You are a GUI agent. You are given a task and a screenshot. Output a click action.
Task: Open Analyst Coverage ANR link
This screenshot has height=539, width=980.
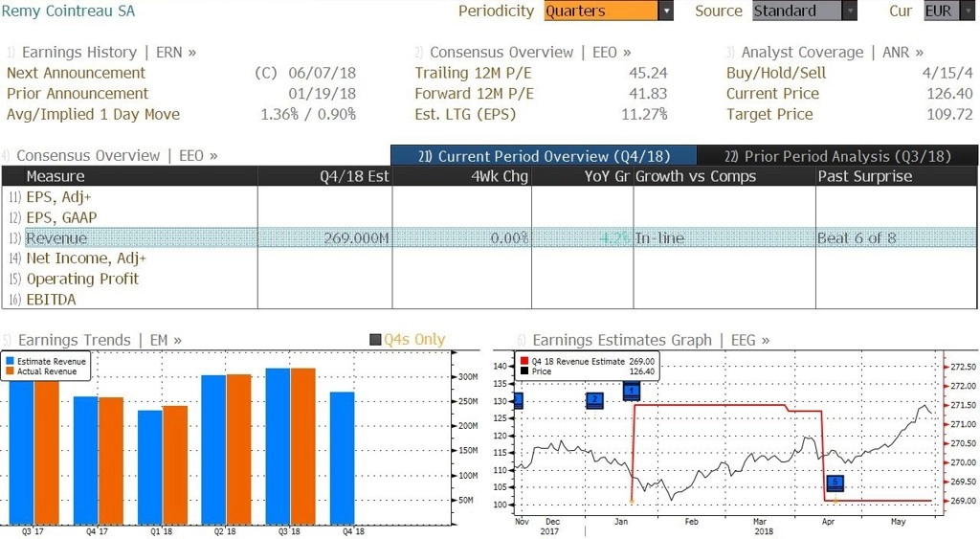click(x=832, y=53)
